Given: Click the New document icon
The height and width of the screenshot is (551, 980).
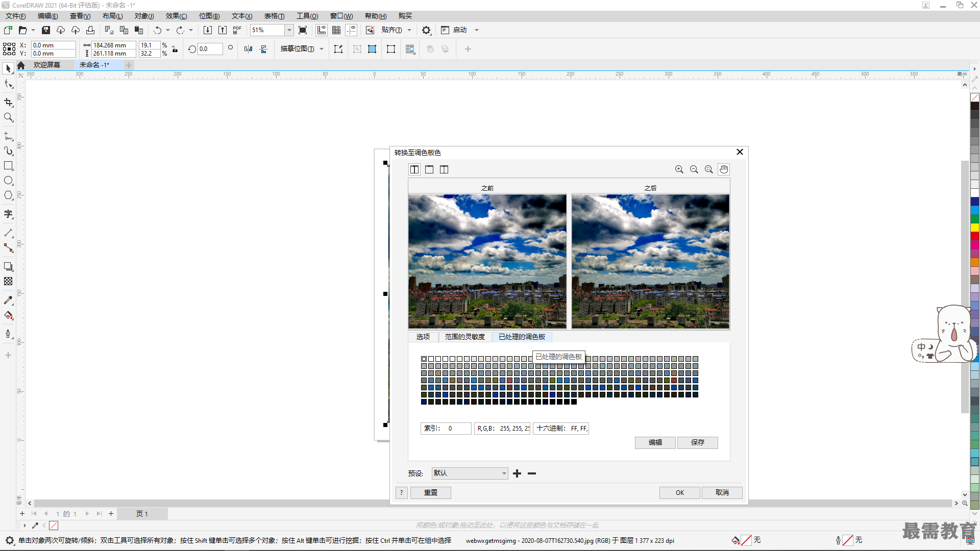Looking at the screenshot, I should [8, 30].
